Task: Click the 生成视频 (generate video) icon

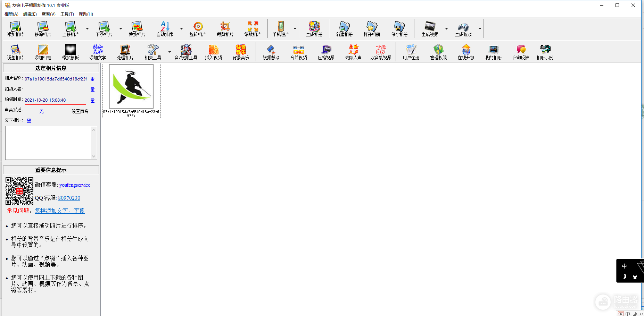Action: (430, 29)
